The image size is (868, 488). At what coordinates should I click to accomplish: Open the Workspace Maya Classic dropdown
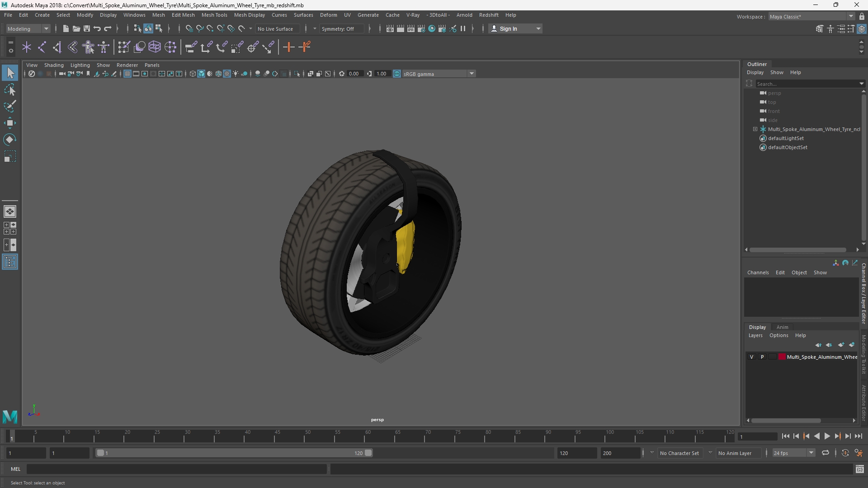tap(811, 16)
